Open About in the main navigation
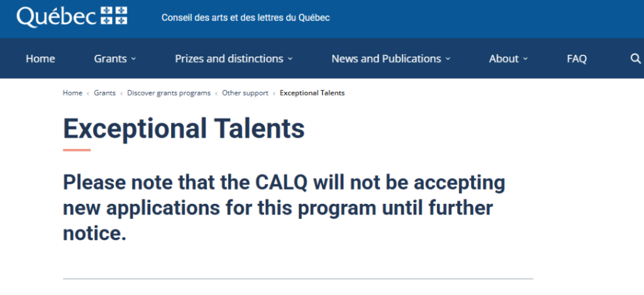Viewport: 644px width, 295px height. click(x=504, y=58)
